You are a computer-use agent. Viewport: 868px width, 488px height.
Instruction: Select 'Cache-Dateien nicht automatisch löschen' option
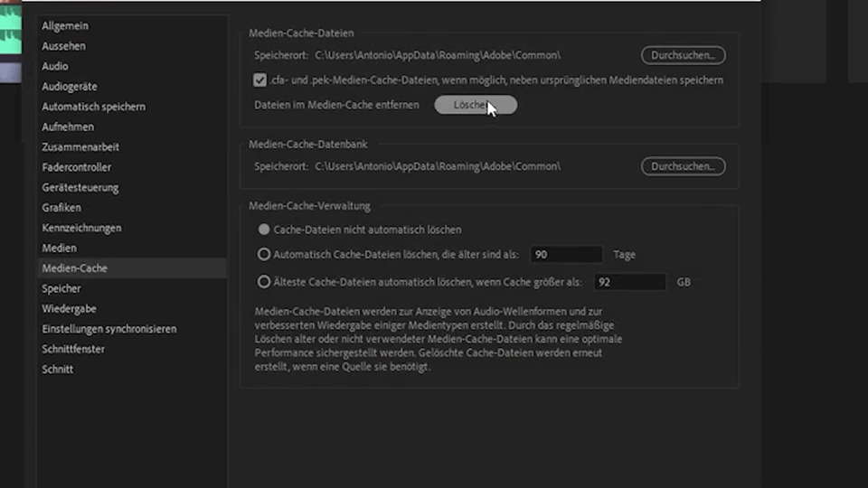[x=264, y=230]
